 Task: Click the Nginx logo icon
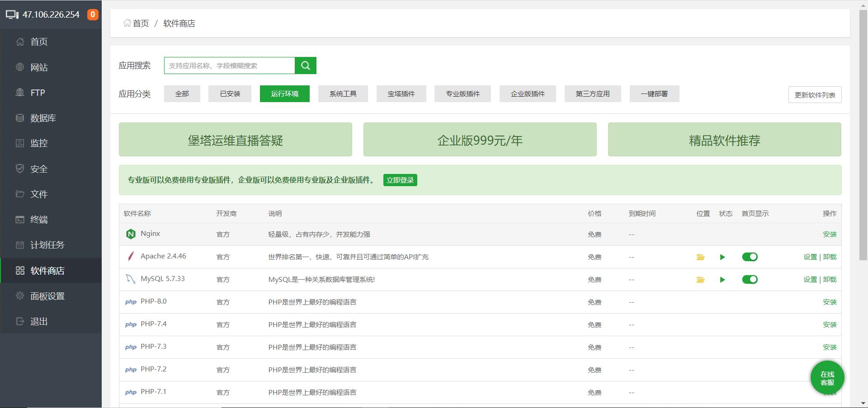click(131, 234)
